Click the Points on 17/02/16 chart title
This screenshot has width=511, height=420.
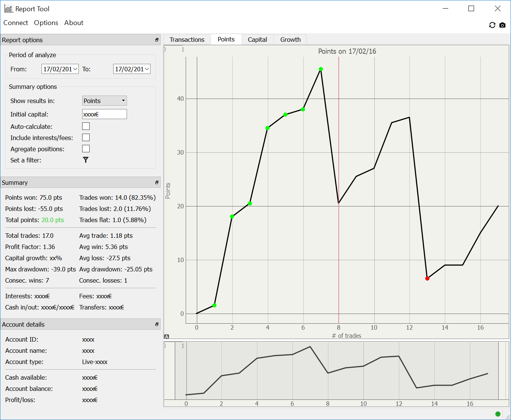(347, 51)
